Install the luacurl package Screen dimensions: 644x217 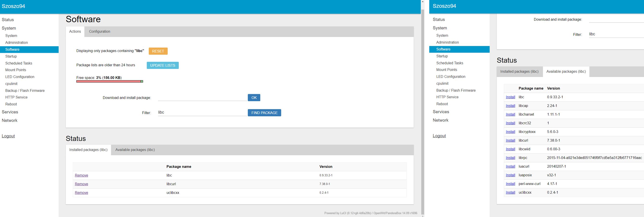pos(510,166)
